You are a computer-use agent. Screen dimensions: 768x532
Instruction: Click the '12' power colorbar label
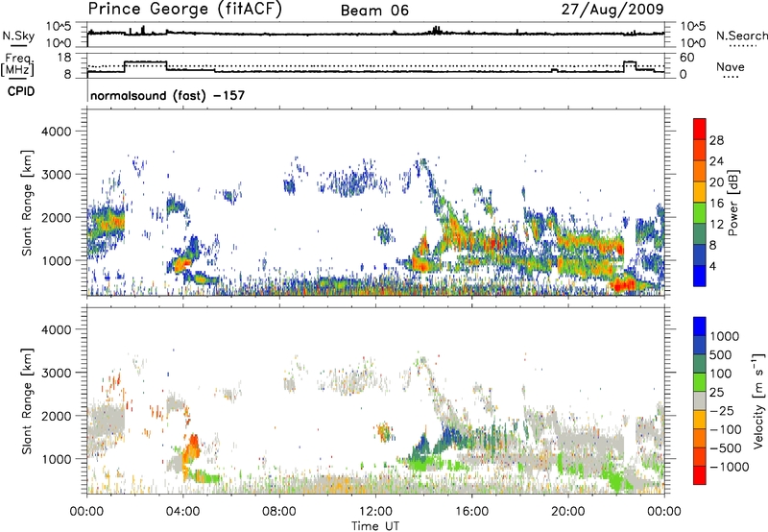click(716, 225)
